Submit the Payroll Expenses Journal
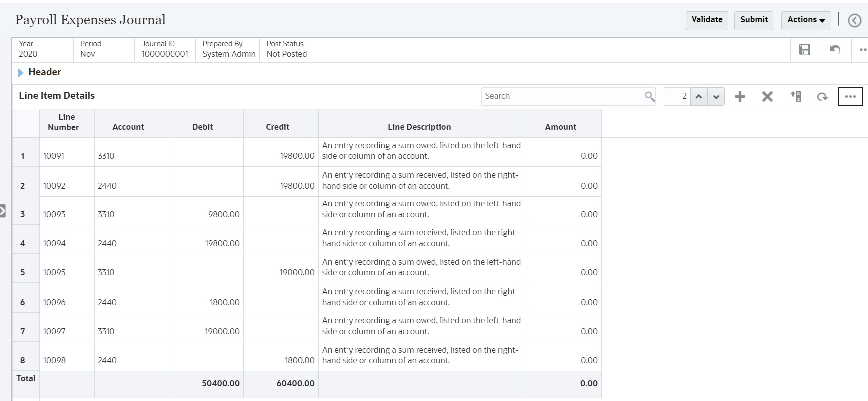Viewport: 868px width, 401px height. tap(753, 20)
